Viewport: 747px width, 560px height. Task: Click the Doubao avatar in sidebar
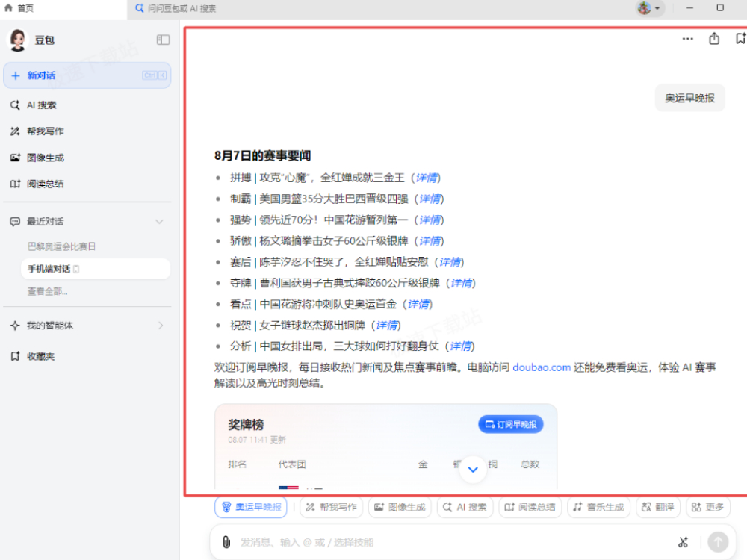click(18, 40)
